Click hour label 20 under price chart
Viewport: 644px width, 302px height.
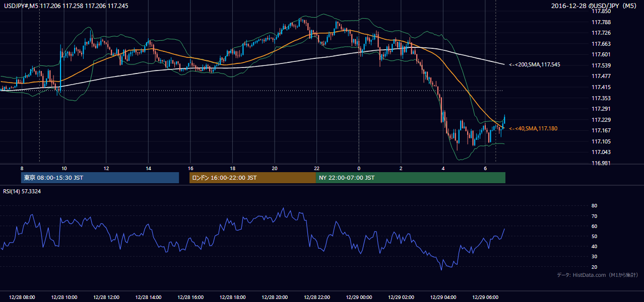coord(275,168)
